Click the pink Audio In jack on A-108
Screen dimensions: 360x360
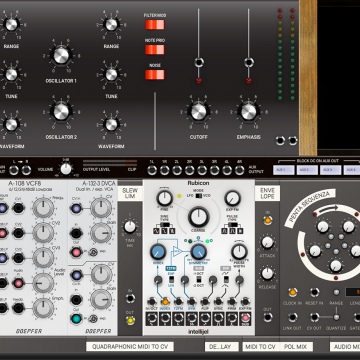(18, 283)
